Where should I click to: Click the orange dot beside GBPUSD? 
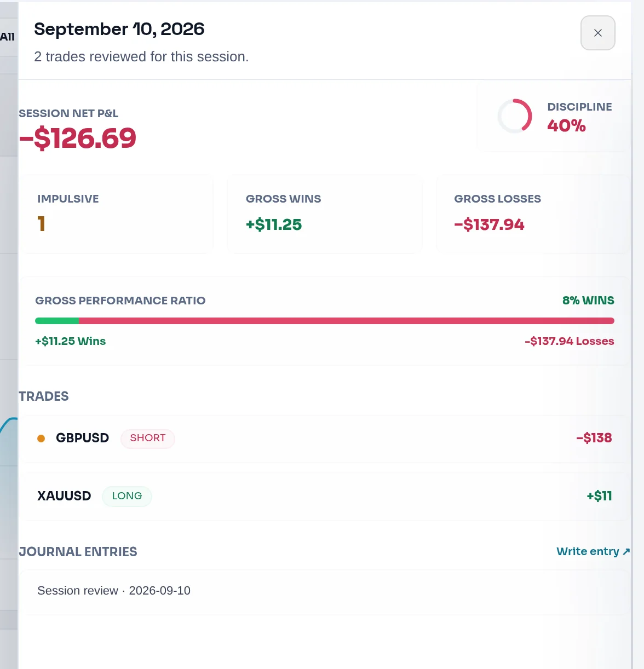click(x=41, y=439)
